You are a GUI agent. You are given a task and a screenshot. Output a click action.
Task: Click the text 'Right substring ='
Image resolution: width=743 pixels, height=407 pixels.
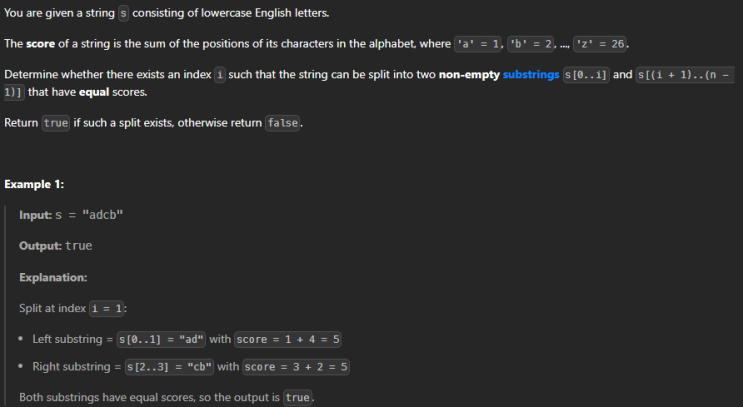point(77,367)
